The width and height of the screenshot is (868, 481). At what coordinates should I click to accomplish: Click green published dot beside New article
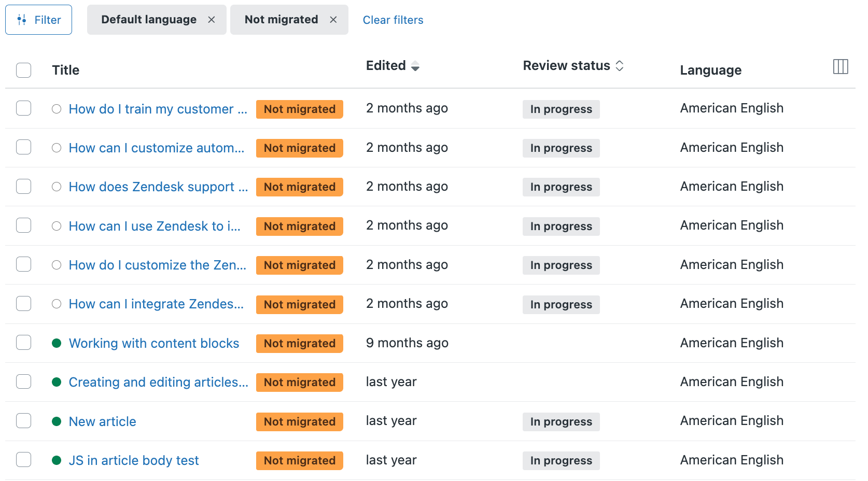57,421
